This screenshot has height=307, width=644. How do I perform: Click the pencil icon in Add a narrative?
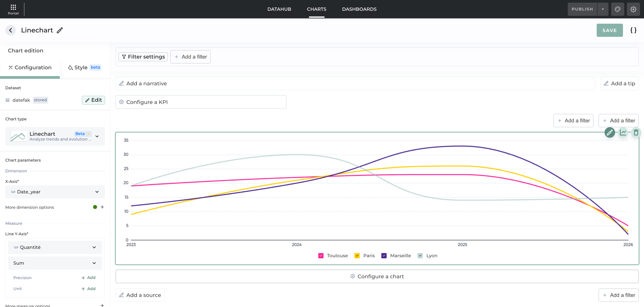[122, 83]
